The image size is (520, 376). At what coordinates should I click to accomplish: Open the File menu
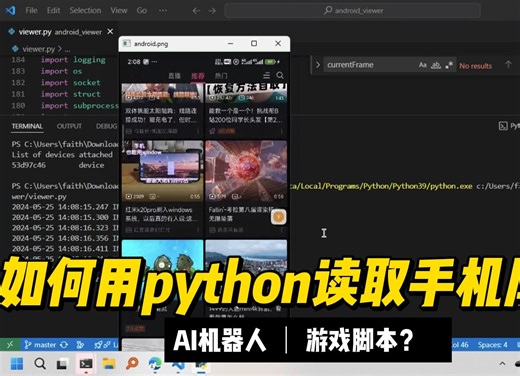(31, 10)
